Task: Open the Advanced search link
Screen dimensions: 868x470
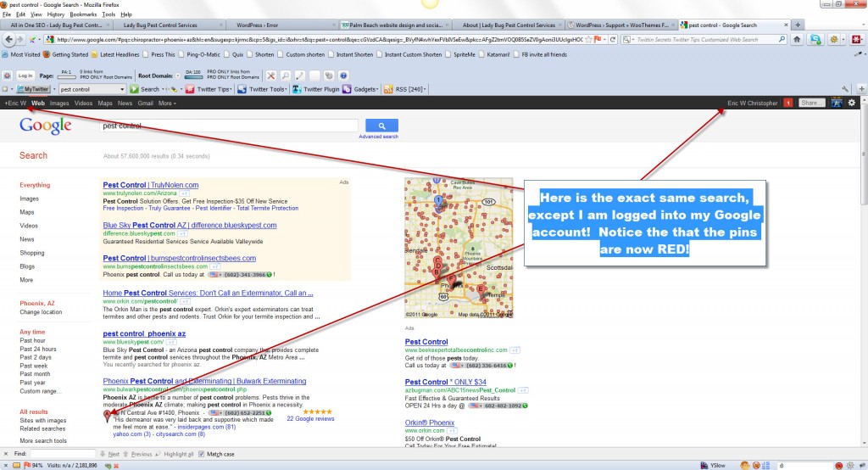Action: tap(378, 137)
